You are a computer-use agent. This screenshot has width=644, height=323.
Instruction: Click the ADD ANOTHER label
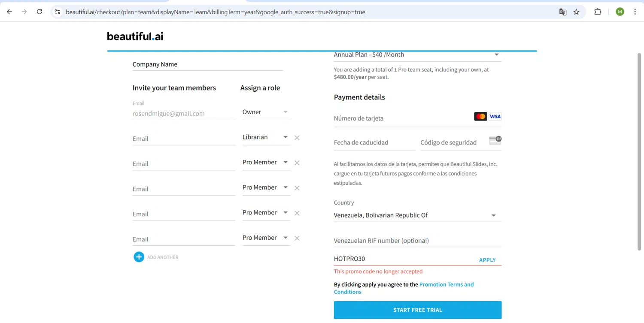tap(163, 257)
